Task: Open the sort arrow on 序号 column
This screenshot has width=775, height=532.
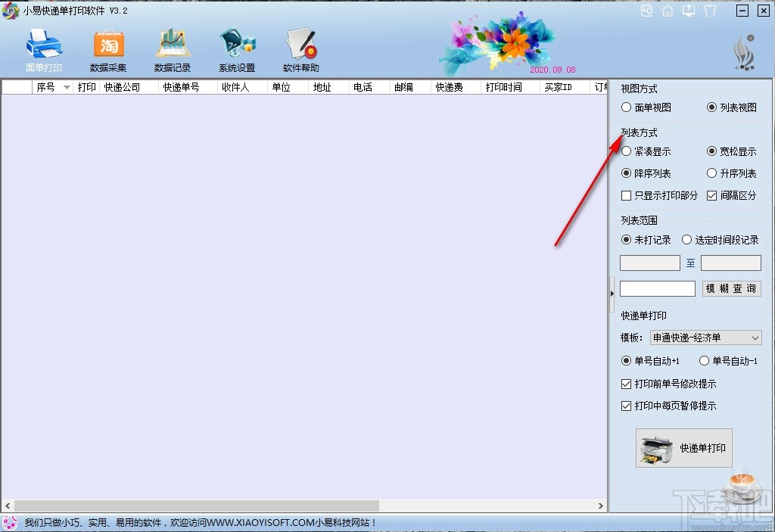Action: click(66, 86)
